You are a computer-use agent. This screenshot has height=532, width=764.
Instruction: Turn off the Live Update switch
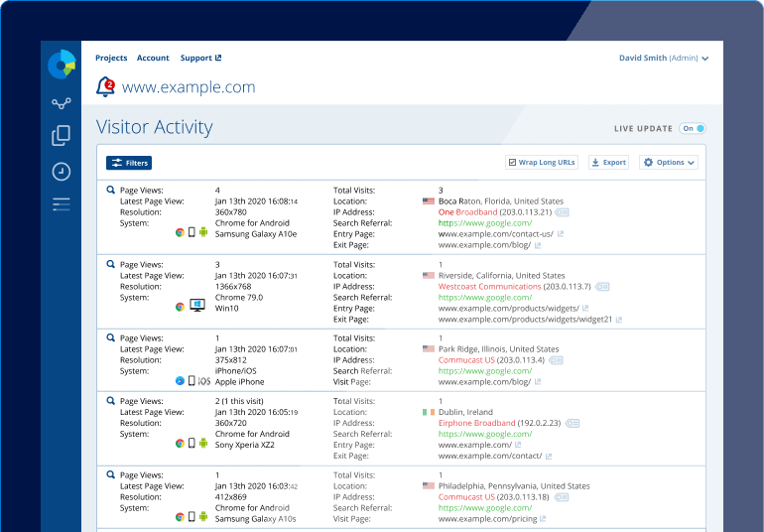pyautogui.click(x=693, y=129)
